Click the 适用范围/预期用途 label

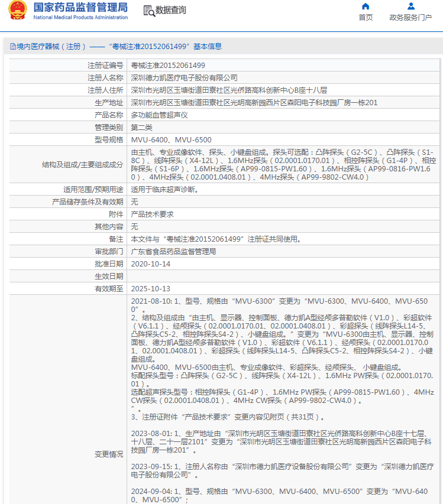click(93, 190)
